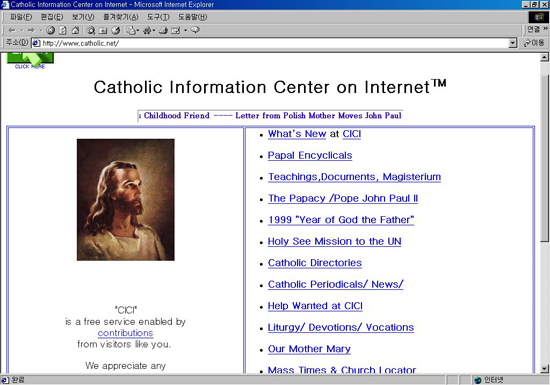This screenshot has width=550, height=385.
Task: Click the Catholic Information Center on Internet heading
Action: [270, 87]
